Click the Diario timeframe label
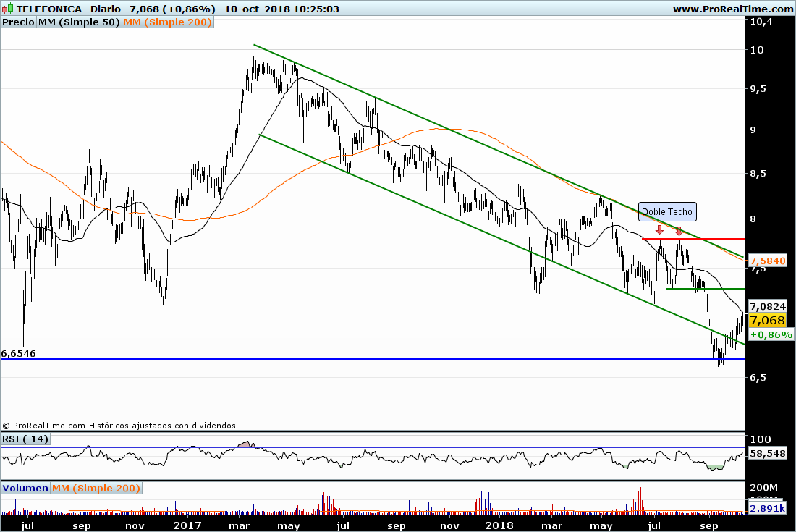The width and height of the screenshot is (796, 532). (106, 9)
